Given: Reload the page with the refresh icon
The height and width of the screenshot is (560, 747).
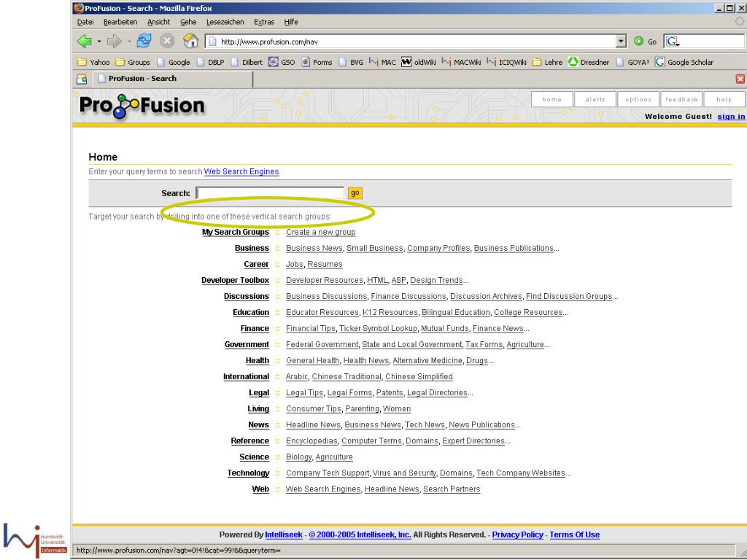Looking at the screenshot, I should (x=145, y=41).
